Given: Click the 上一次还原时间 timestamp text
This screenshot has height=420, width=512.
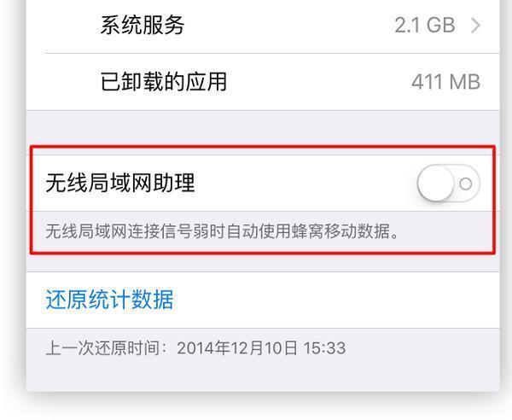Looking at the screenshot, I should (x=195, y=347).
